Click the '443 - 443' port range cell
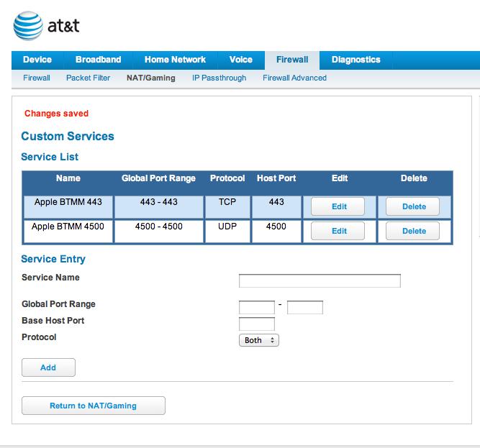Screen dimensions: 480x448 (x=159, y=207)
